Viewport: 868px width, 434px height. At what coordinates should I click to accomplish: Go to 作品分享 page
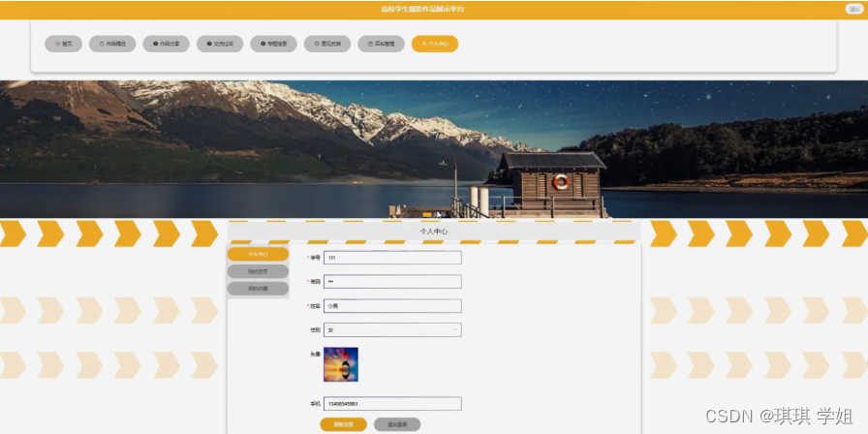(x=166, y=44)
